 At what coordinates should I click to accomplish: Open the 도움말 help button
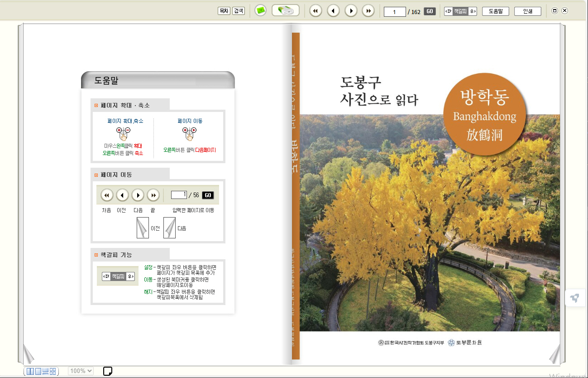[x=496, y=11]
